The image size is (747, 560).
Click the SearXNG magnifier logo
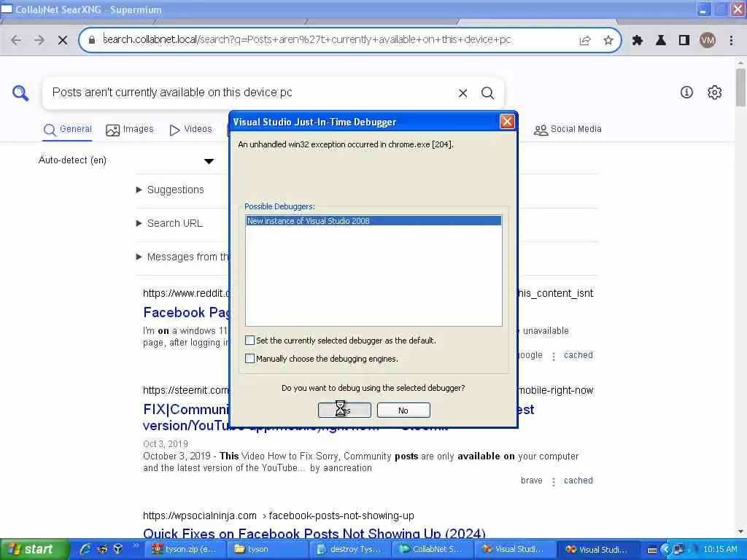click(x=20, y=93)
